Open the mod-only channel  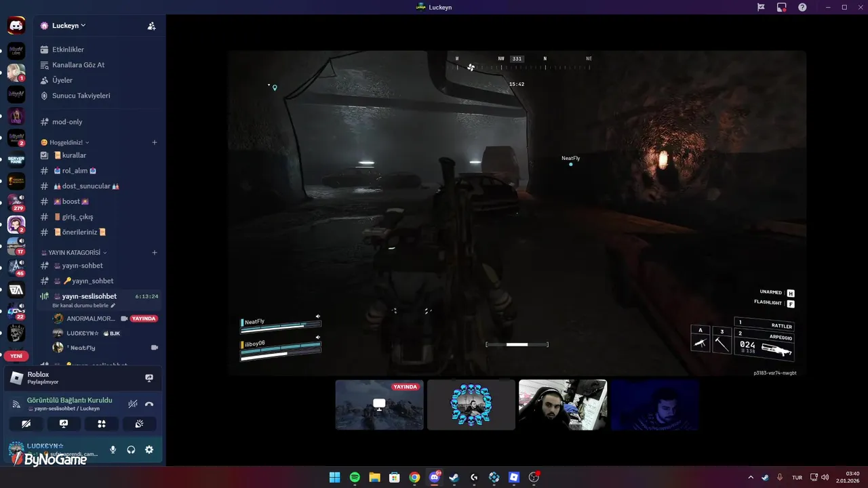(x=100, y=122)
